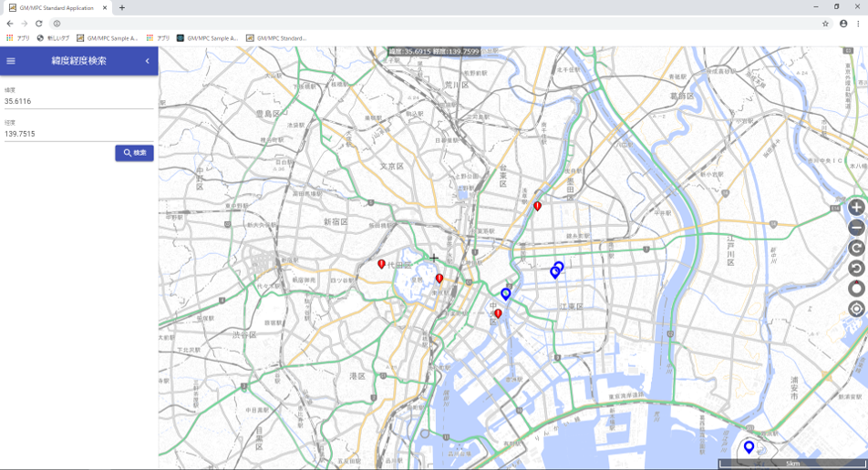Open browser's three-dot menu
This screenshot has width=868, height=470.
(x=857, y=24)
